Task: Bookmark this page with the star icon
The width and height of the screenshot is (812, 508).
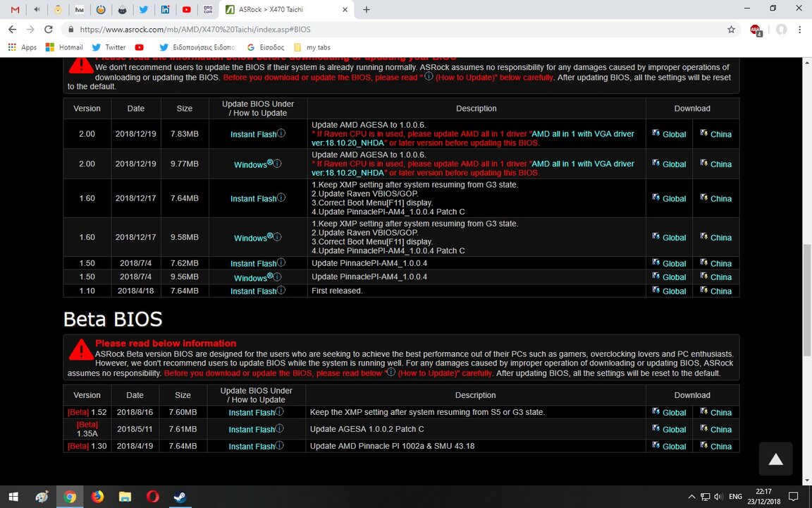Action: (731, 30)
